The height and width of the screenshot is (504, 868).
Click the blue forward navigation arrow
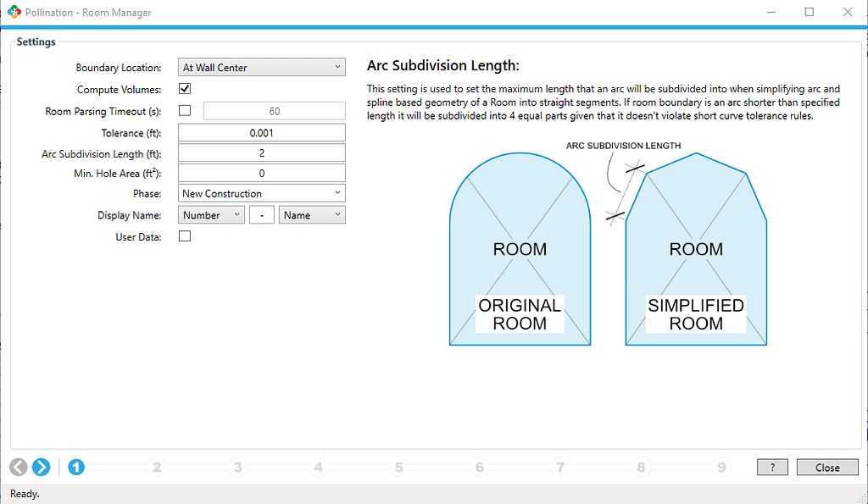[41, 467]
